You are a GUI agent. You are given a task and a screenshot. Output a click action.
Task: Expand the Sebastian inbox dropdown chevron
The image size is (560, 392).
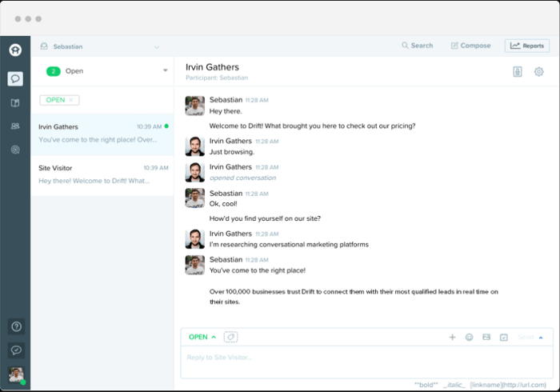(x=157, y=47)
